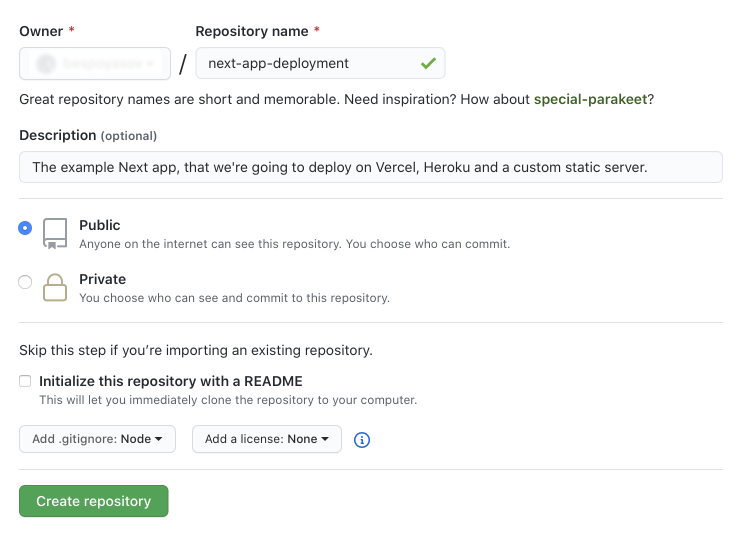Click the Owner label
747x540 pixels.
(41, 31)
